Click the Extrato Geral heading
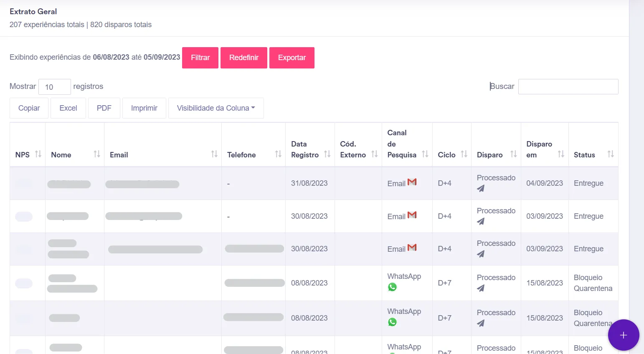Viewport: 644px width, 354px height. [x=33, y=12]
